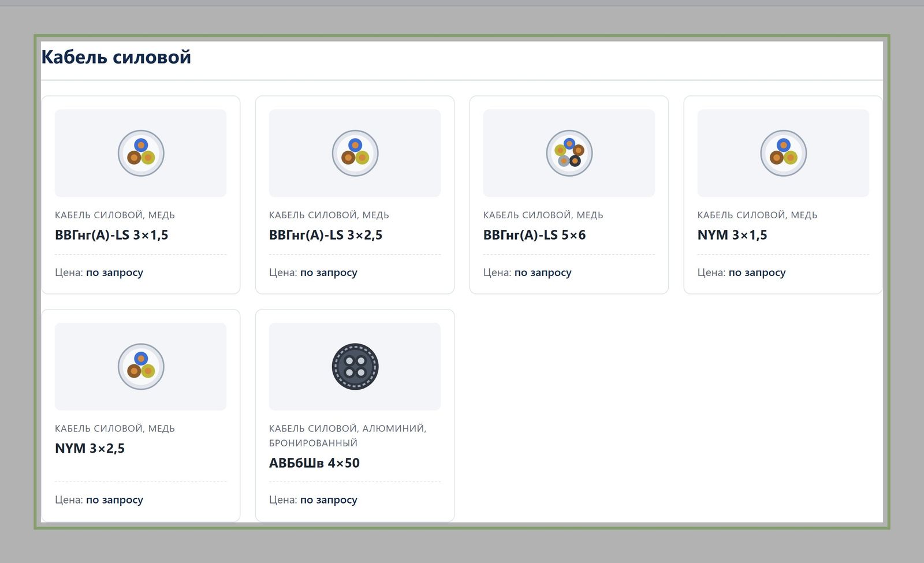Click the five-core cable icon for ВВГнг(А)-LS 5×6
The height and width of the screenshot is (563, 924).
[569, 153]
